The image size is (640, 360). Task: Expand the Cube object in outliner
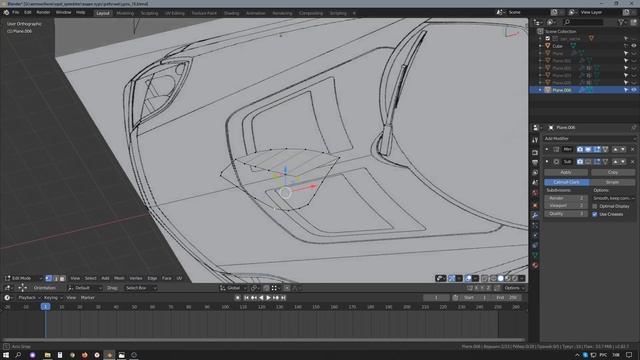(540, 46)
